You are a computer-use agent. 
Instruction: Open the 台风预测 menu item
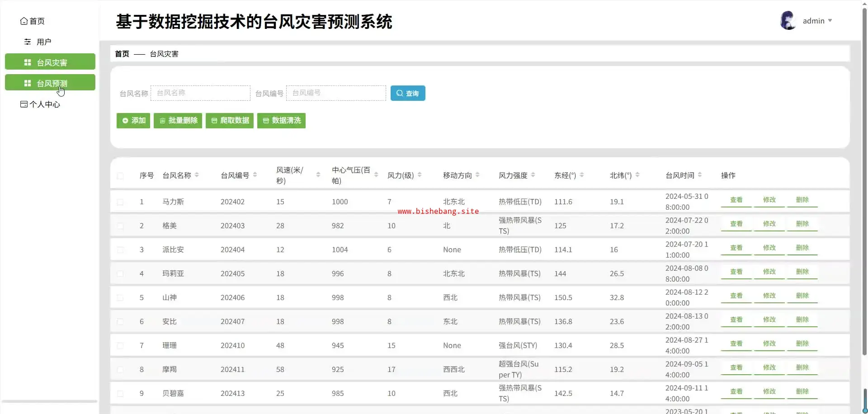click(52, 84)
